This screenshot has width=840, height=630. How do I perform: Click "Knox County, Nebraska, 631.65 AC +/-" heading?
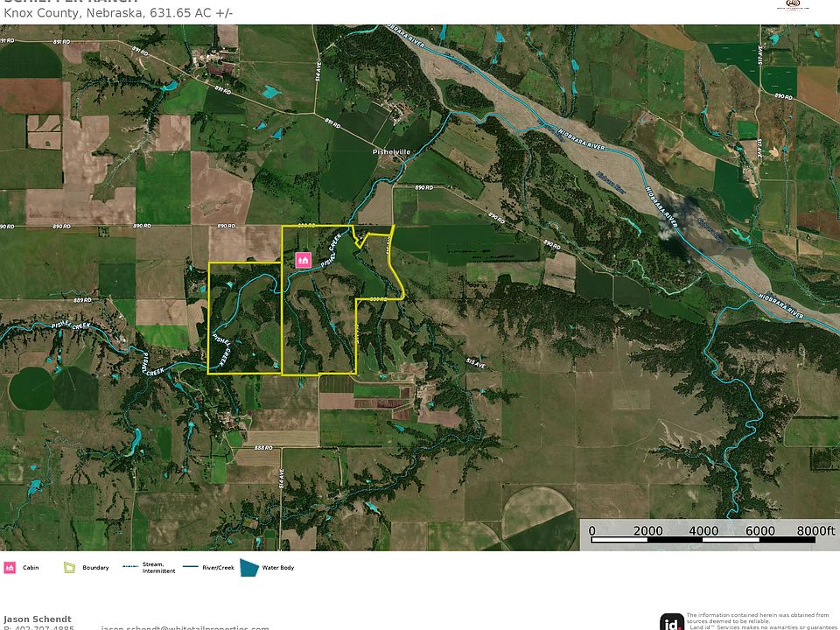click(118, 13)
